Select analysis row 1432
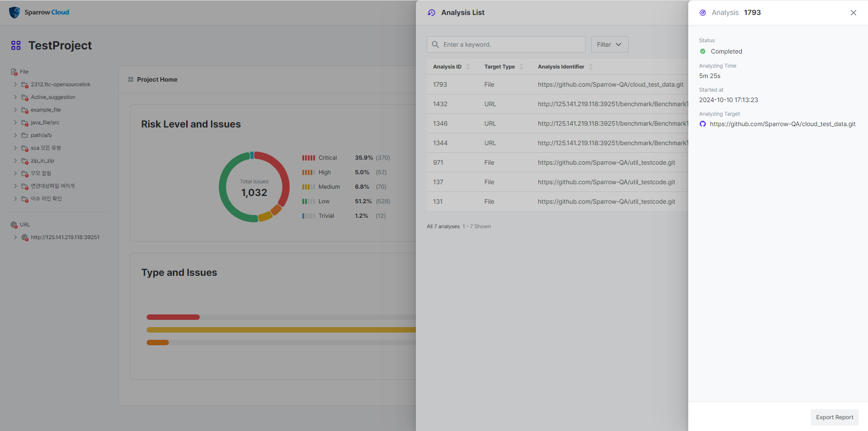The width and height of the screenshot is (868, 431). point(557,104)
